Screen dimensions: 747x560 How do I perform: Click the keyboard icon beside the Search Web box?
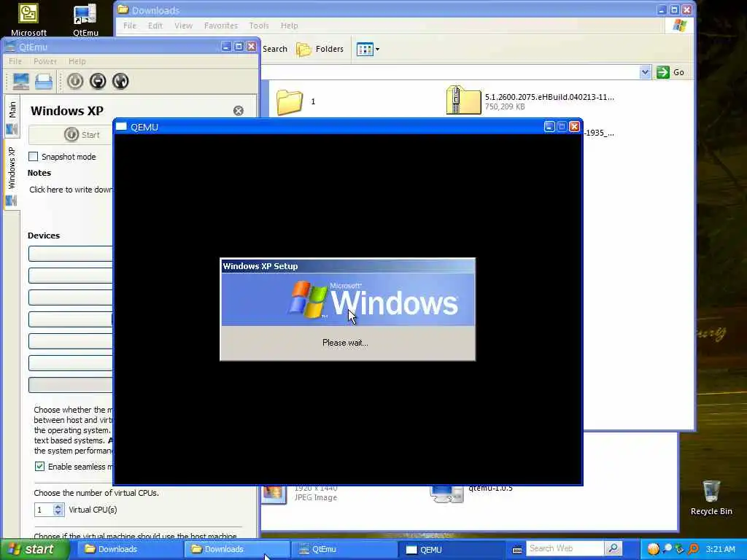[517, 550]
